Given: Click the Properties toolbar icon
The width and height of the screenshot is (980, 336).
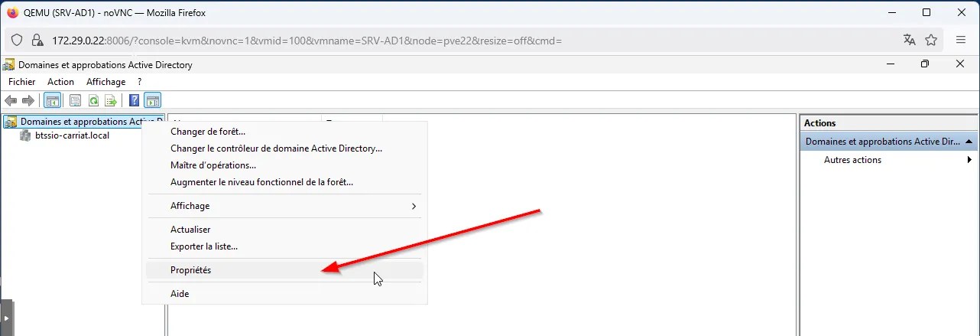Looking at the screenshot, I should 75,100.
